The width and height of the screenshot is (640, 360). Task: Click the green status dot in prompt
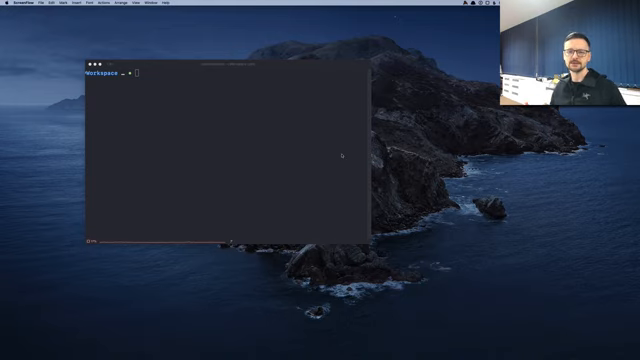130,73
